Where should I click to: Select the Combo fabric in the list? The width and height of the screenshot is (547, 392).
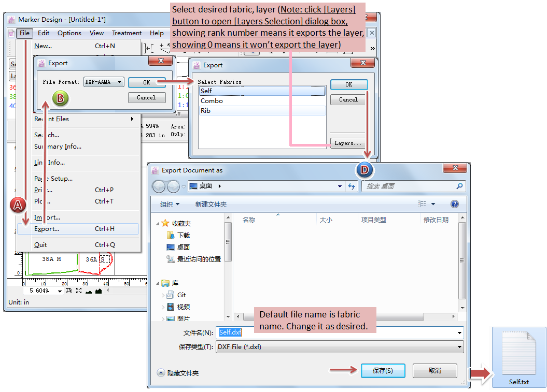coord(212,101)
